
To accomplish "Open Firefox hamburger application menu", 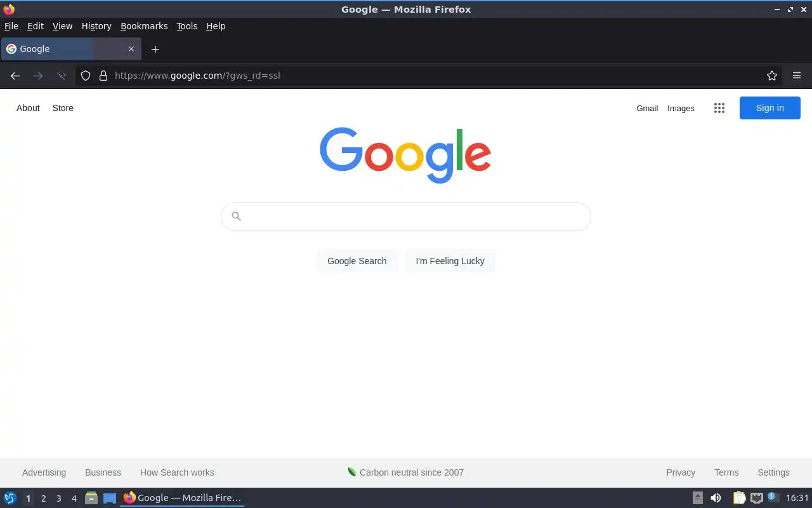I will click(797, 76).
